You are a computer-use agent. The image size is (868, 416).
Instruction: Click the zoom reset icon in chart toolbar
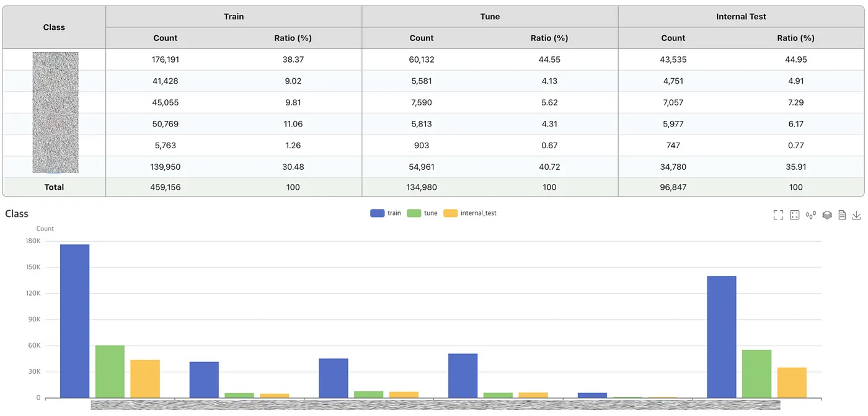794,215
